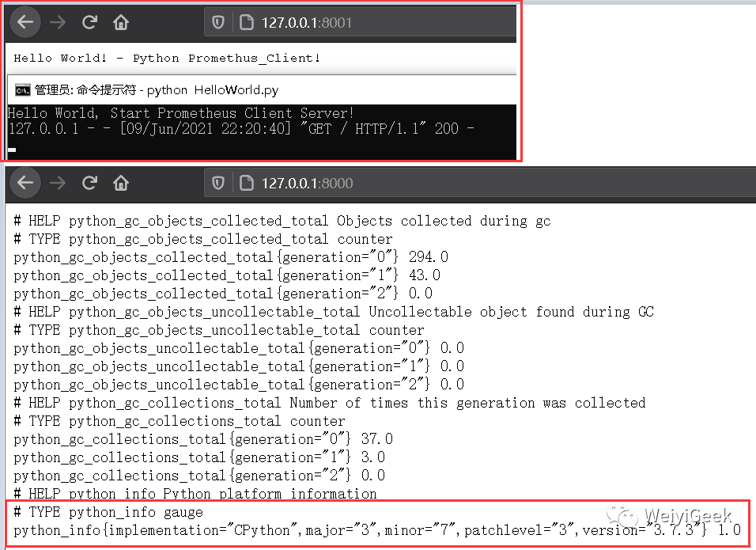Image resolution: width=756 pixels, height=550 pixels.
Task: Show site info icon for 127.0.0.1:8000
Action: click(247, 183)
